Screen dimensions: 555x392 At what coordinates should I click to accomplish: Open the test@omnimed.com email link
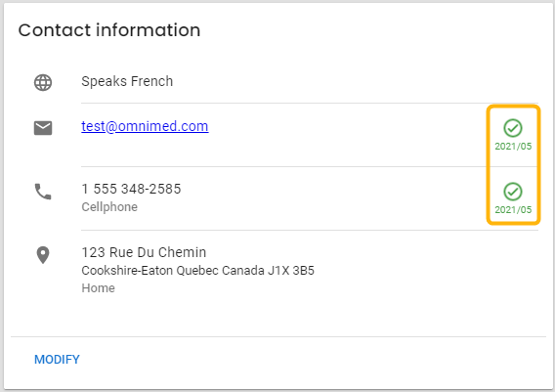pyautogui.click(x=145, y=126)
